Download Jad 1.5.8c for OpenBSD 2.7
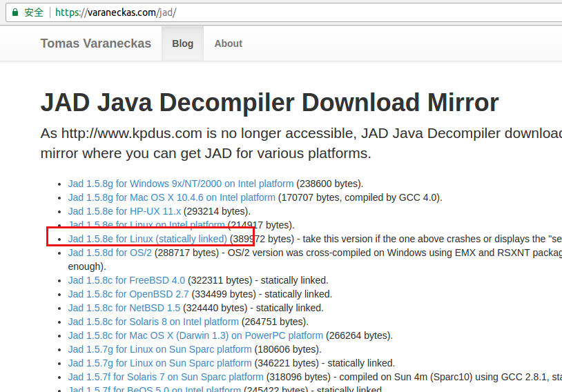Screen dimensions: 562x392 click(128, 294)
